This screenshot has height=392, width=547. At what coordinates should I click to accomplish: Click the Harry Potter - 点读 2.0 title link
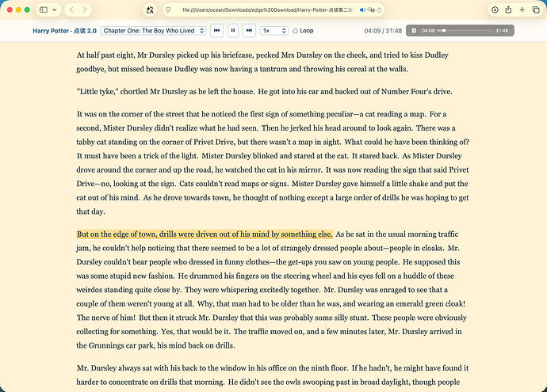click(64, 31)
